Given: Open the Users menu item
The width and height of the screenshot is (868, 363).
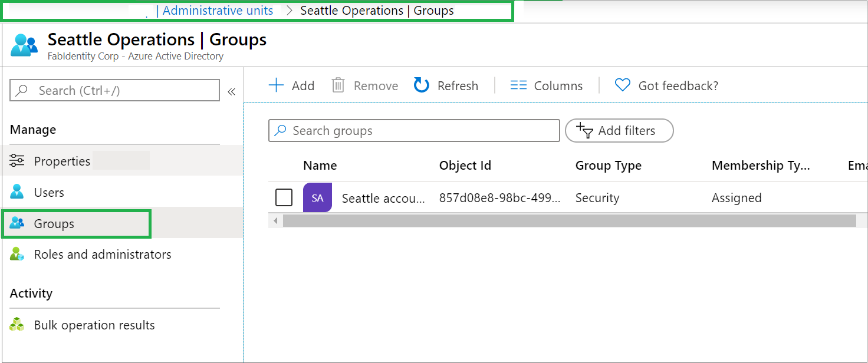Looking at the screenshot, I should click(x=49, y=192).
